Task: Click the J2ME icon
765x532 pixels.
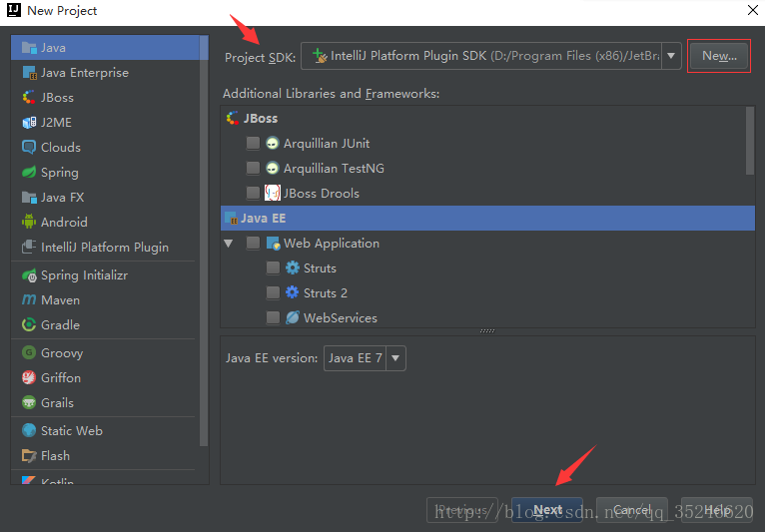Action: click(29, 123)
